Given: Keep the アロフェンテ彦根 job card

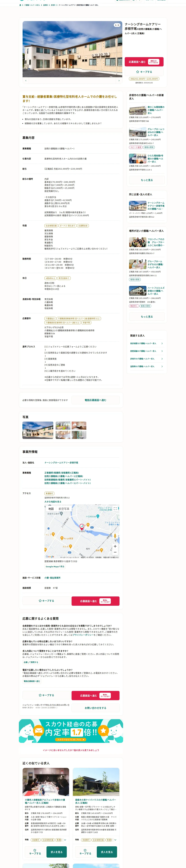Looking at the screenshot, I should [35, 852].
